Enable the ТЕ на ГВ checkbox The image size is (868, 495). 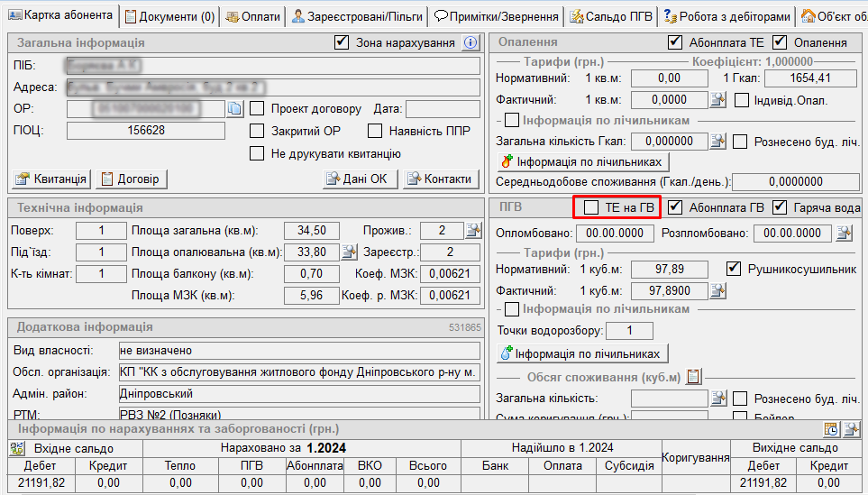590,208
